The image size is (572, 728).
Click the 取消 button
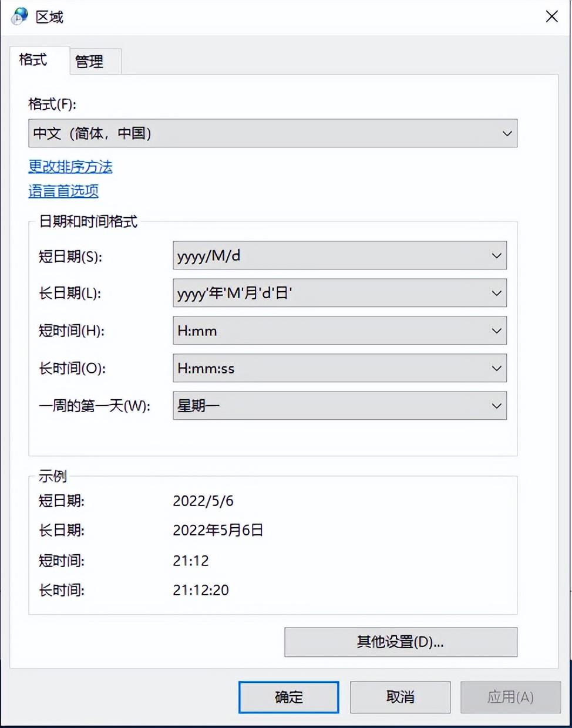pos(400,697)
